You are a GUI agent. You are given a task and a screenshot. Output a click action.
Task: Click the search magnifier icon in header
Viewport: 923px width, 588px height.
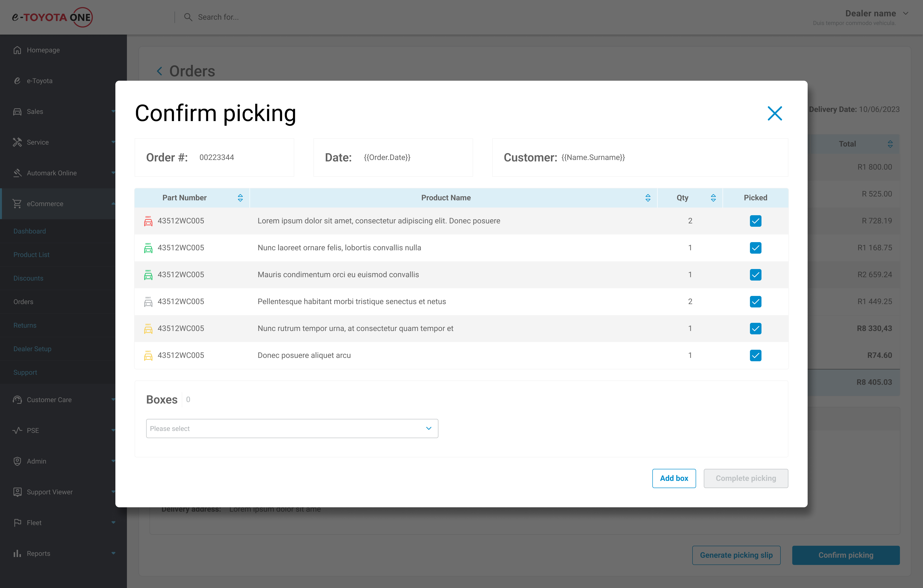point(188,17)
